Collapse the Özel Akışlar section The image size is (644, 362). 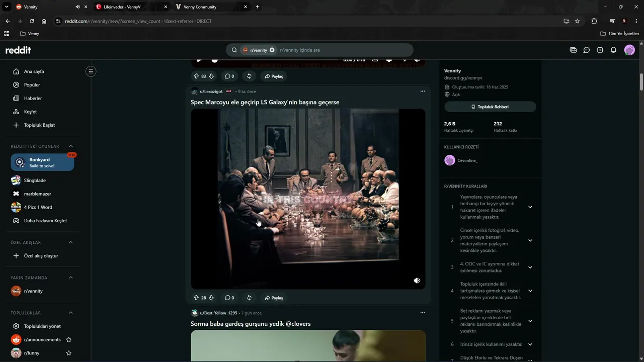(x=71, y=242)
